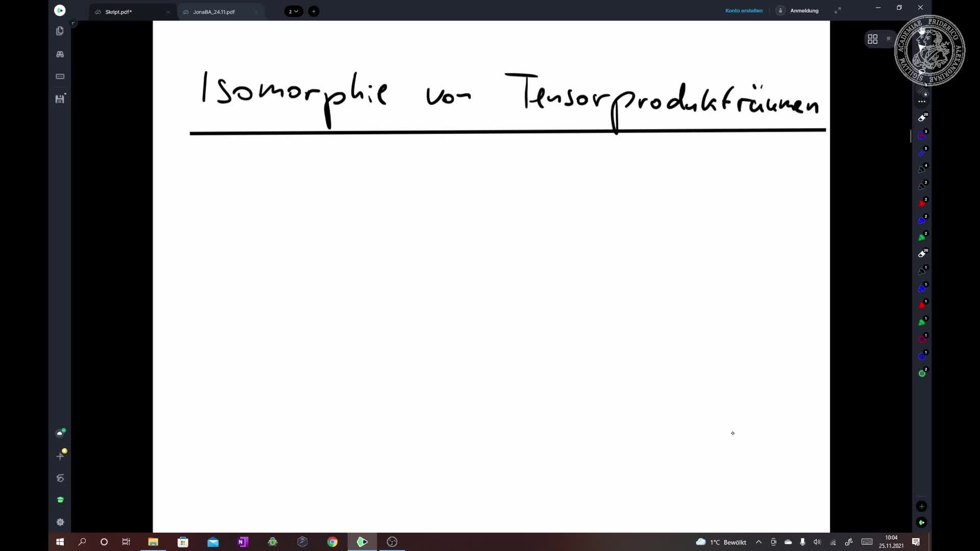Screen dimensions: 980x551
Task: Click the Konto erstellen link
Action: (x=744, y=10)
